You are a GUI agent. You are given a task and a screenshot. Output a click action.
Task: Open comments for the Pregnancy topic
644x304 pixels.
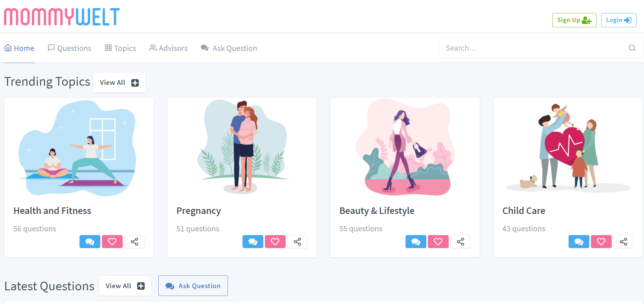253,242
